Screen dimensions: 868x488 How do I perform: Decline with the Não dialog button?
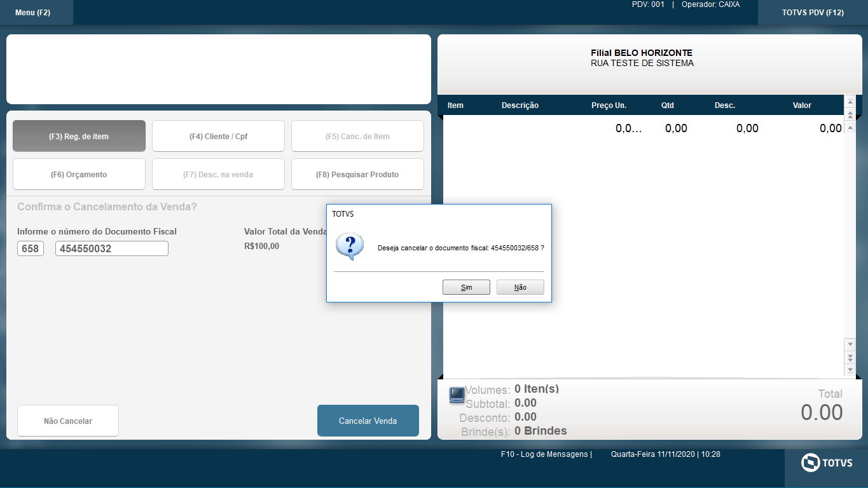click(x=520, y=287)
